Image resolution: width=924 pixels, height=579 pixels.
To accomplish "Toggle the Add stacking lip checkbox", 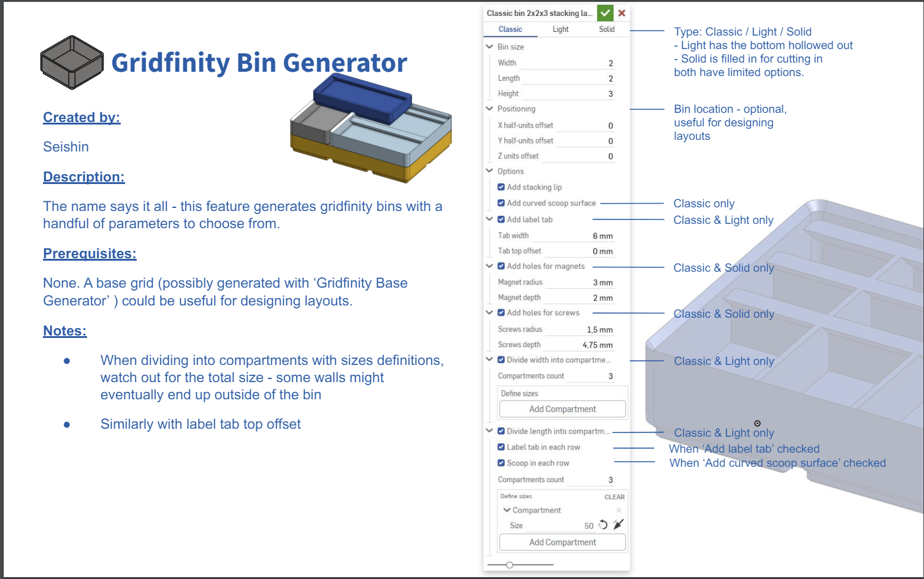I will (x=501, y=187).
